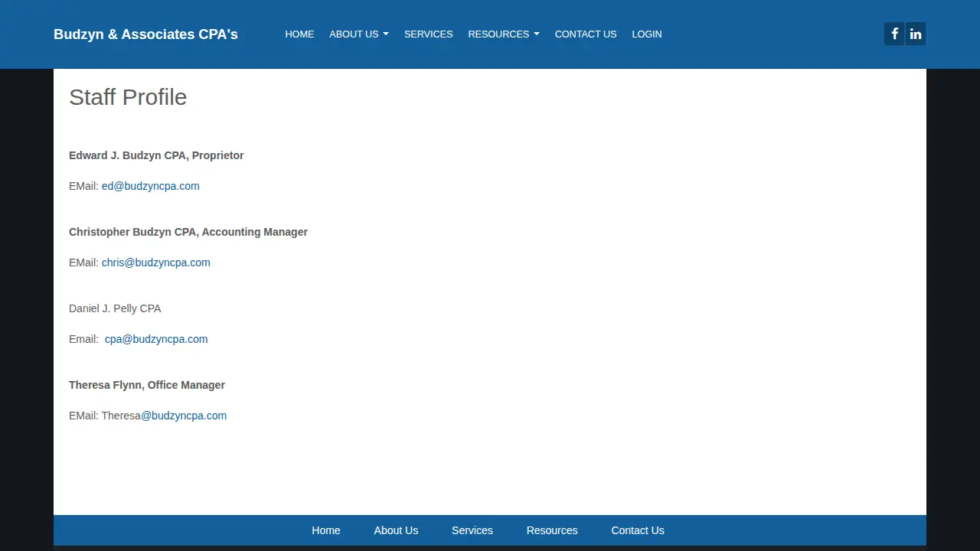Expand the Resources dropdown in header
This screenshot has width=980, height=551.
(504, 34)
